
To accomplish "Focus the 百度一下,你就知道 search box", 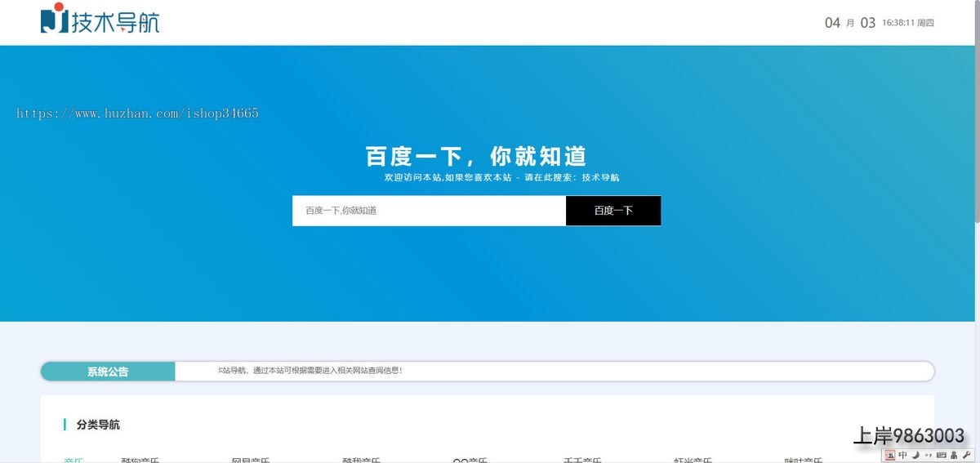I will [x=429, y=211].
